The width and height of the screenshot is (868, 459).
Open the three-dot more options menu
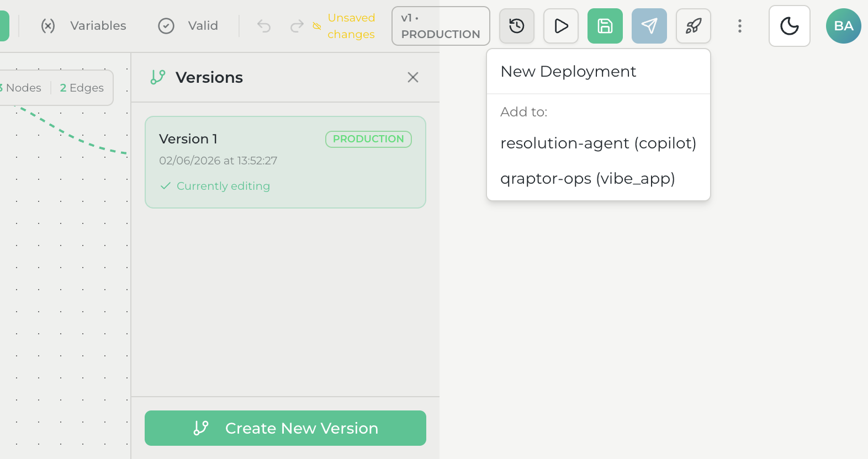coord(740,26)
